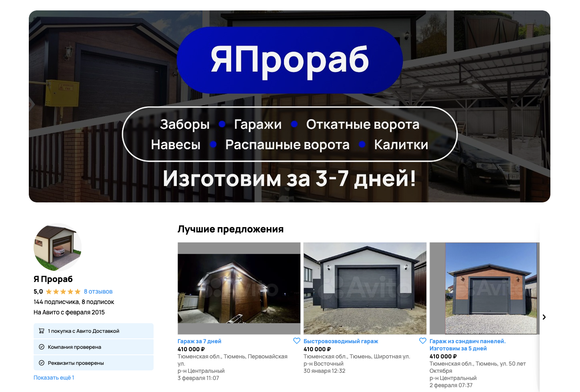Screen dimensions: 580x392
Task: Click '1 покупка с Авито Доставкой' badge
Action: pos(94,331)
